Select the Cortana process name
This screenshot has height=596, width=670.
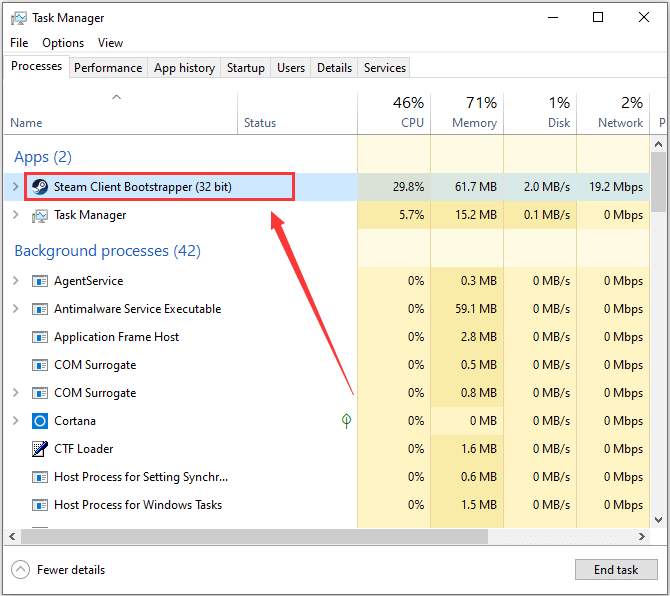75,421
